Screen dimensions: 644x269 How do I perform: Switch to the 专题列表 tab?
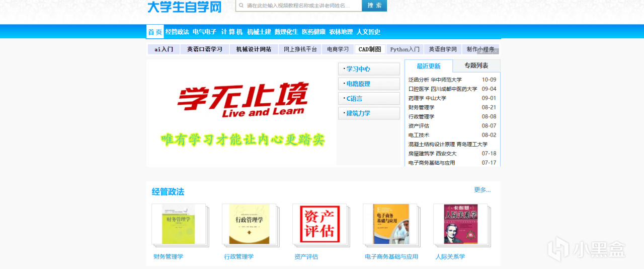476,65
